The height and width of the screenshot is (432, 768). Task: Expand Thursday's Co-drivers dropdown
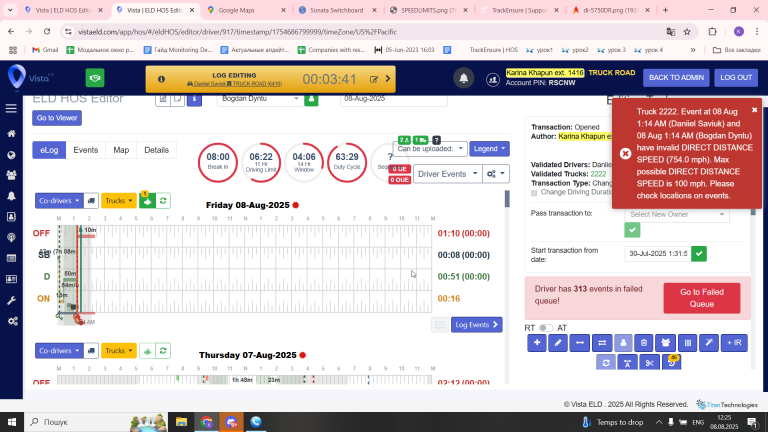tap(59, 351)
